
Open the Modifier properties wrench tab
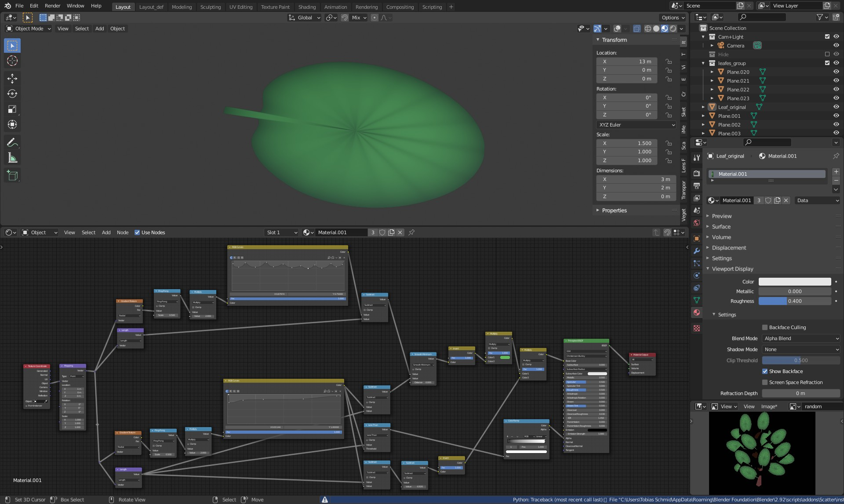[696, 251]
